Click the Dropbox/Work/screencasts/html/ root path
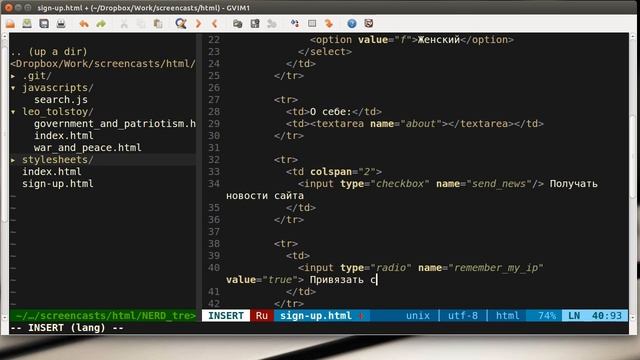The width and height of the screenshot is (640, 360). pos(103,64)
